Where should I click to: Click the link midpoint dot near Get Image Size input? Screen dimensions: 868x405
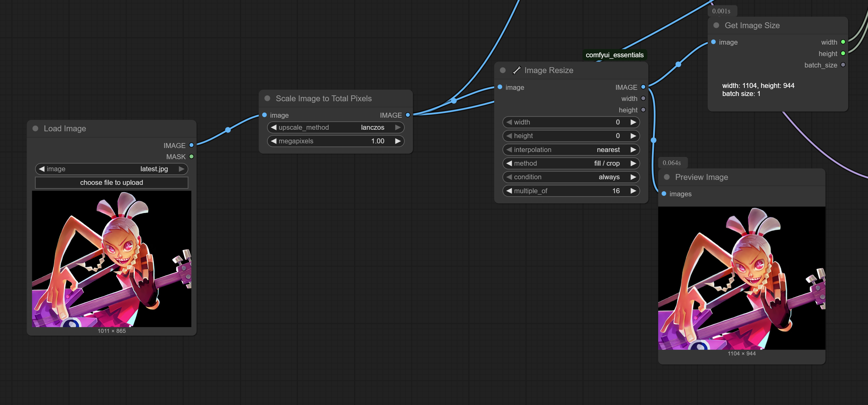click(678, 64)
